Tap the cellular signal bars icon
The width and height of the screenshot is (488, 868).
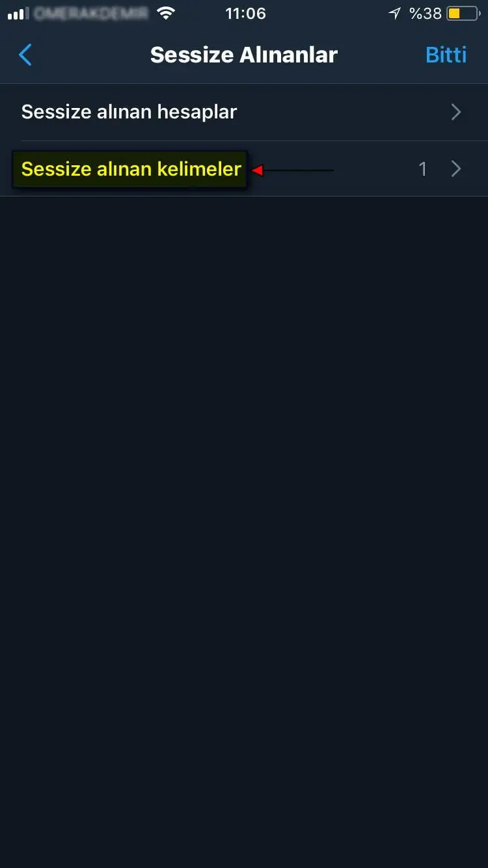click(x=18, y=14)
